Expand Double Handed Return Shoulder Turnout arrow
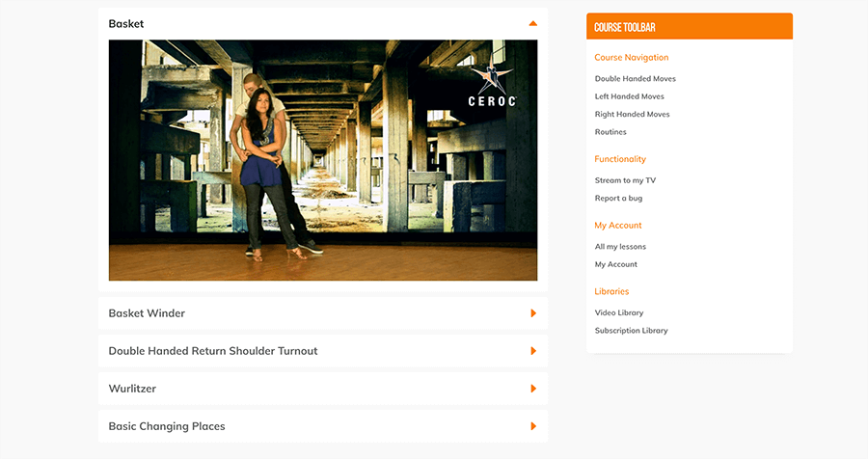868x459 pixels. click(533, 351)
